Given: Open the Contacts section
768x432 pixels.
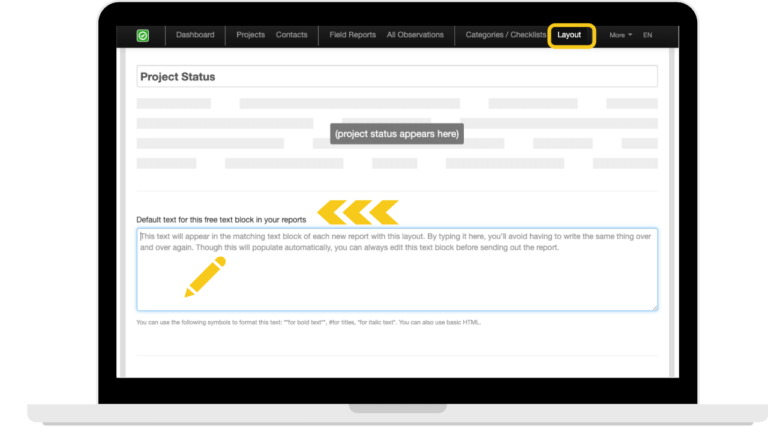Looking at the screenshot, I should click(291, 35).
